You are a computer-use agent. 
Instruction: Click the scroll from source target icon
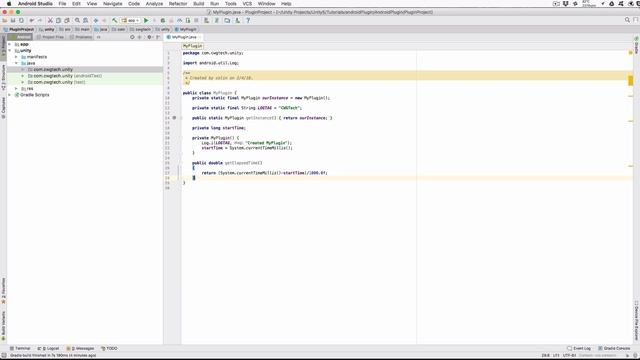coord(132,37)
